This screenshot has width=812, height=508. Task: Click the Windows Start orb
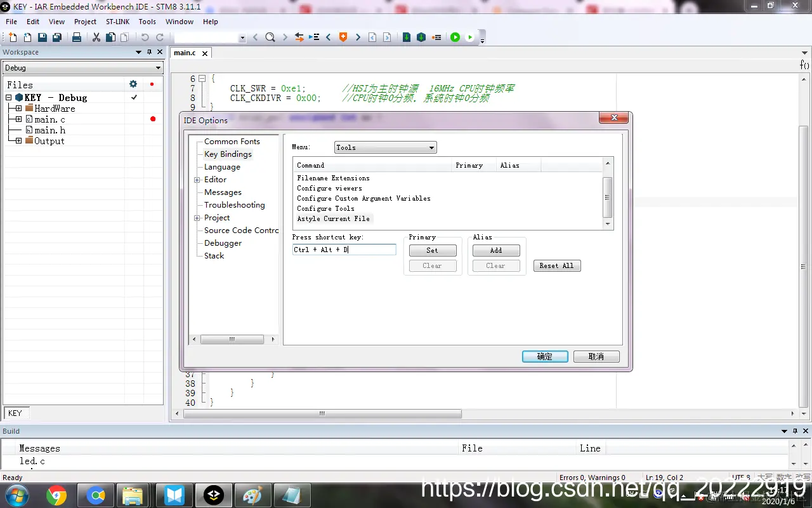pos(16,495)
